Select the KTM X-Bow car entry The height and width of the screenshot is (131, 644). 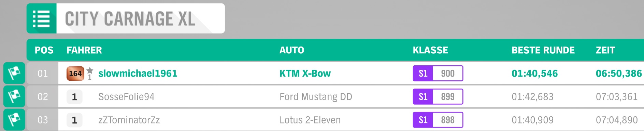305,74
